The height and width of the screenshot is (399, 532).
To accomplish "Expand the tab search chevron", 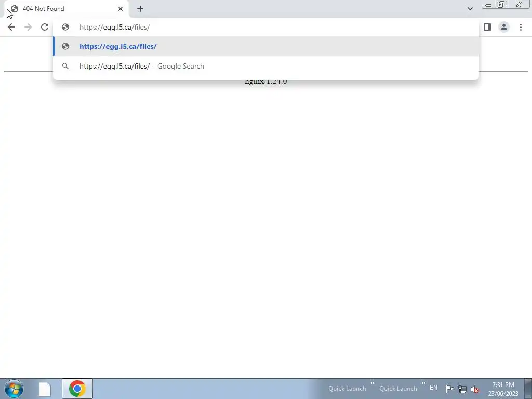I will (x=470, y=9).
